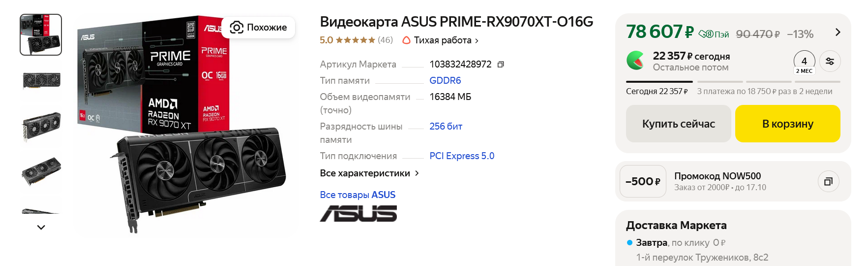Open the five-star rating reviews

pos(356,40)
